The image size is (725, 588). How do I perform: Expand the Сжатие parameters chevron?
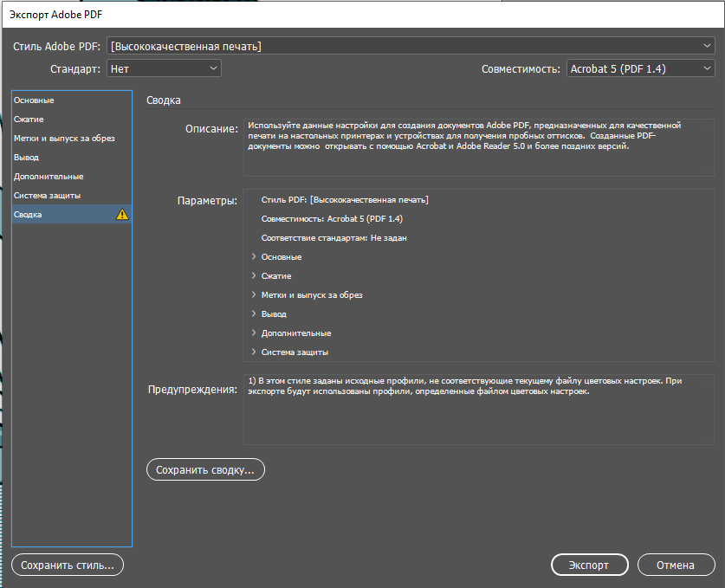254,275
